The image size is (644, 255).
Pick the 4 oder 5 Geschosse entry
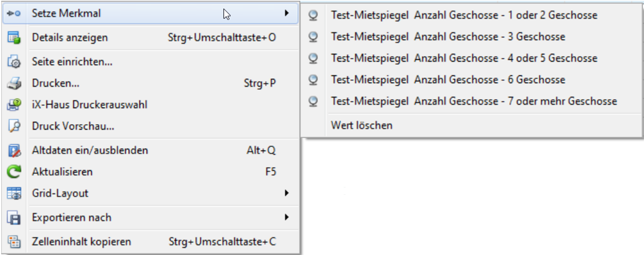(464, 58)
